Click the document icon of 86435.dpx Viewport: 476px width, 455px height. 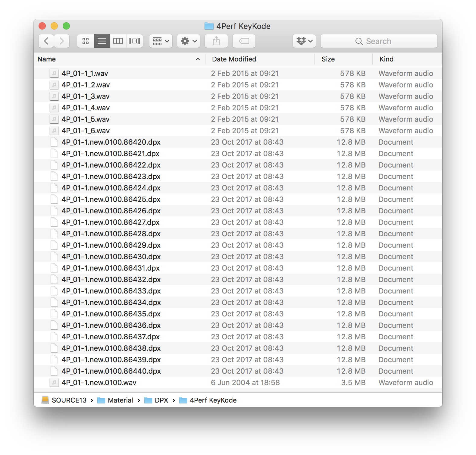click(x=54, y=314)
